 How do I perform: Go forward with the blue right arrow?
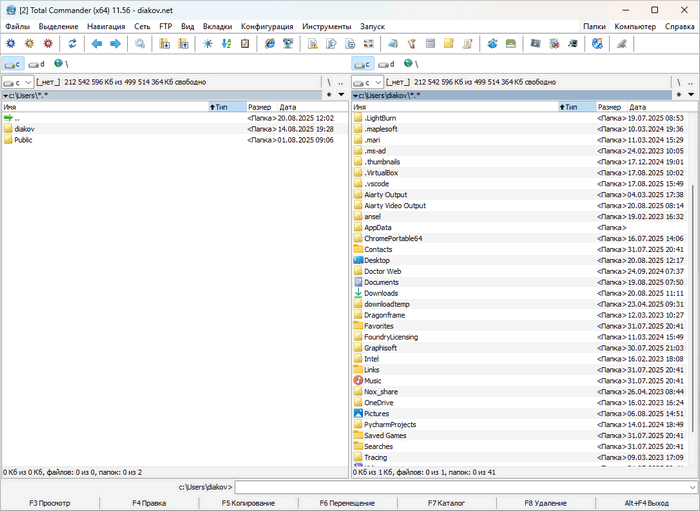[x=115, y=44]
